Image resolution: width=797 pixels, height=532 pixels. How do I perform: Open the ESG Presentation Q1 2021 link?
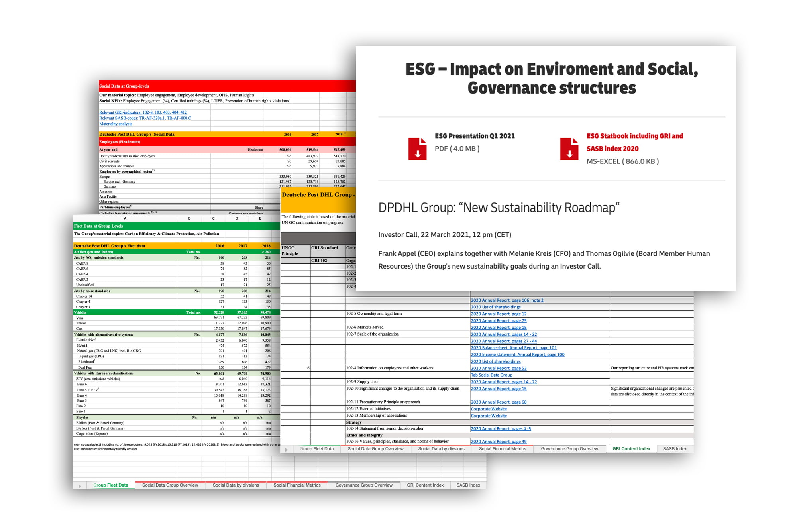[x=475, y=136]
